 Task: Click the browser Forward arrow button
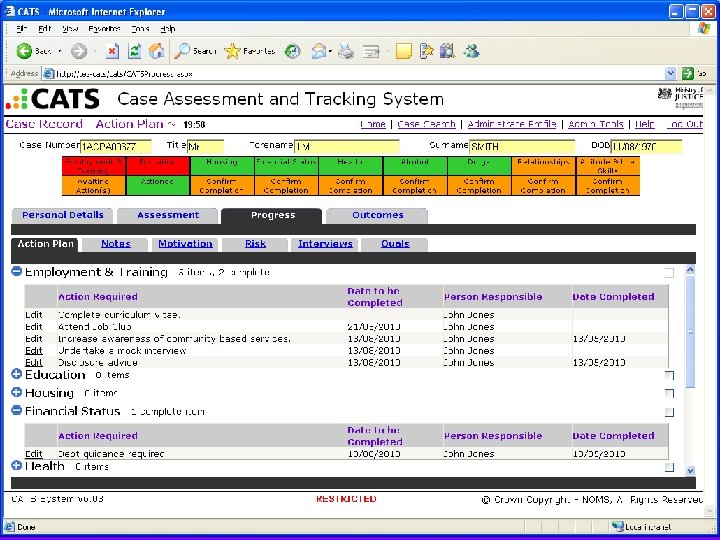click(x=79, y=51)
